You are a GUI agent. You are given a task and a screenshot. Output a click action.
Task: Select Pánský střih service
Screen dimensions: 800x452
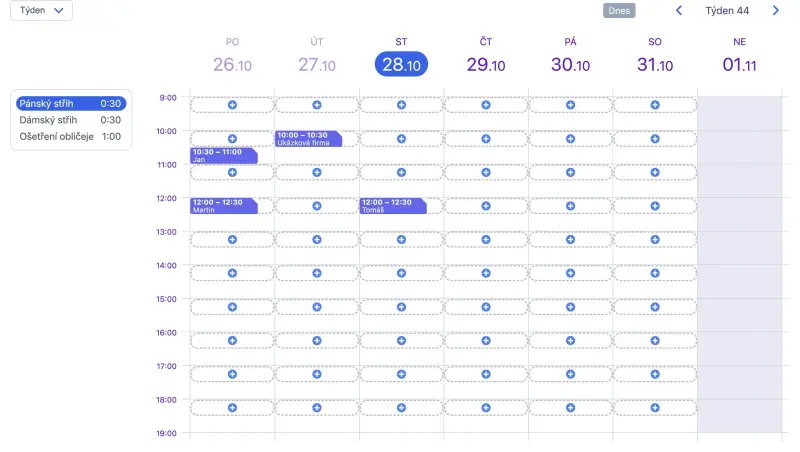pyautogui.click(x=70, y=104)
